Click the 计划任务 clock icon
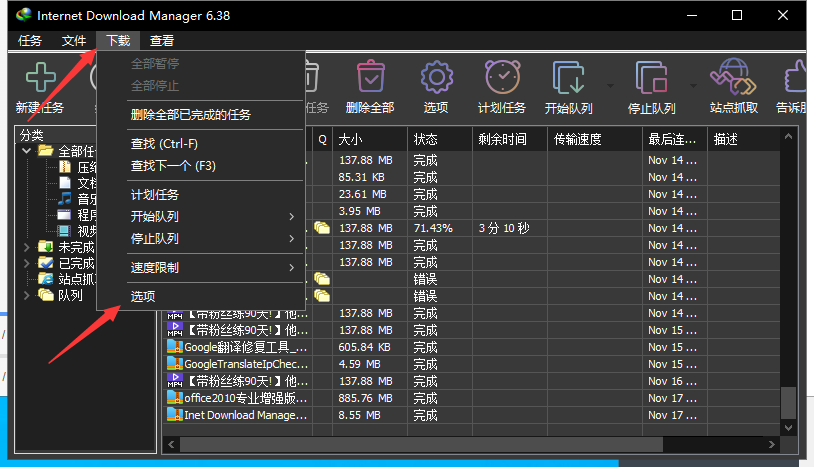The image size is (814, 467). [x=501, y=77]
